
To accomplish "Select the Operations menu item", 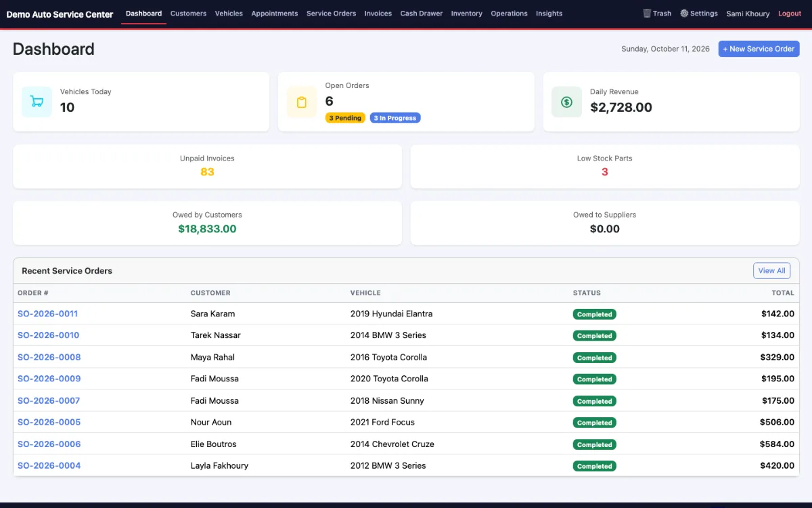I will pos(509,14).
